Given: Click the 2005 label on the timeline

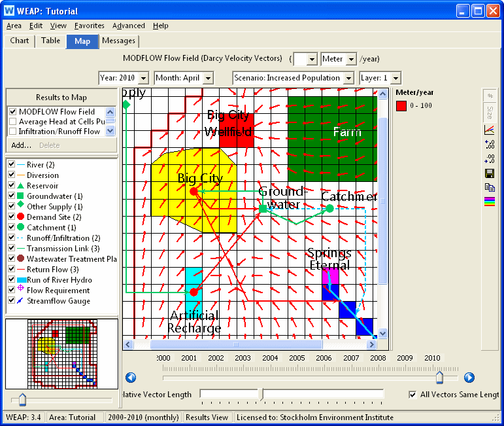Looking at the screenshot, I should (x=297, y=358).
